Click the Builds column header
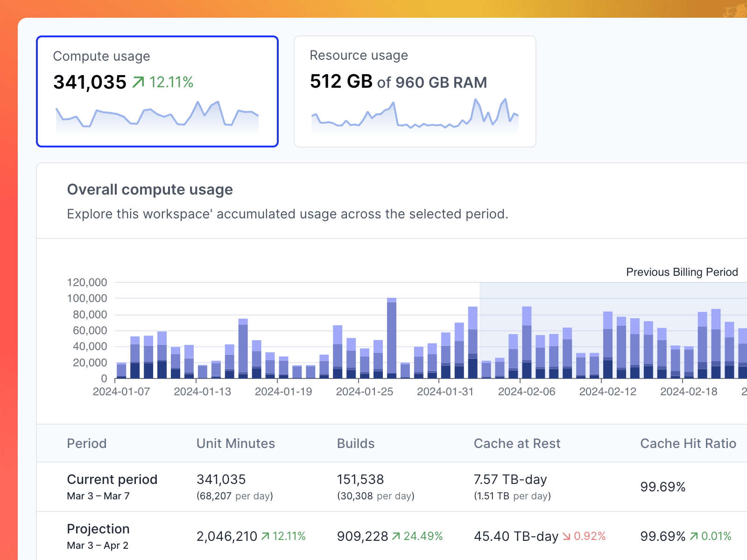The height and width of the screenshot is (560, 747). click(x=356, y=443)
